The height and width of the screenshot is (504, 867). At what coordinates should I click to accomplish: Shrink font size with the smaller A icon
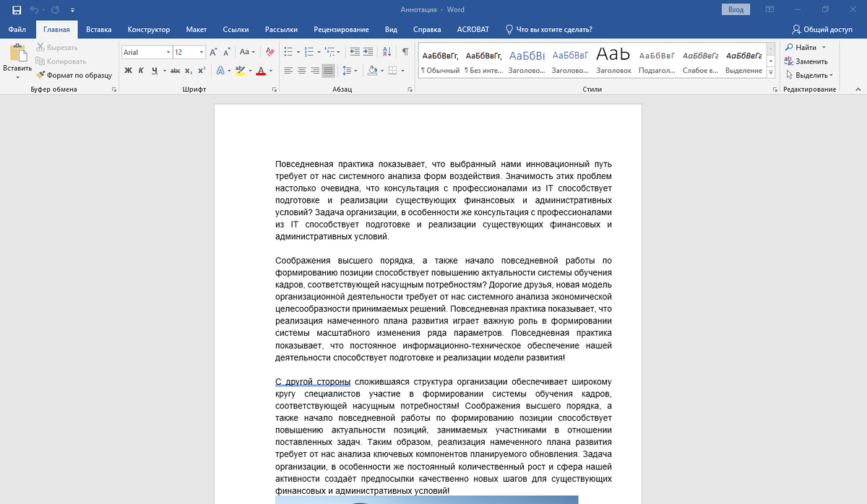pyautogui.click(x=226, y=52)
